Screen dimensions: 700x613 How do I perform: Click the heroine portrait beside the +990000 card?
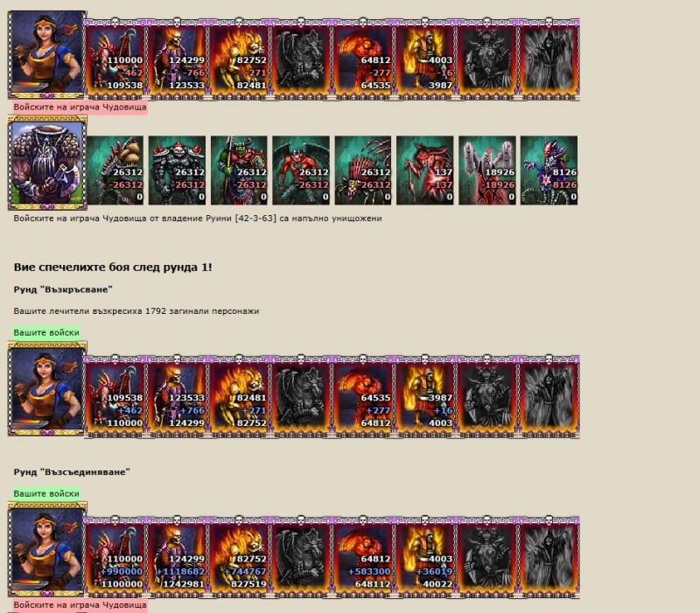point(47,550)
